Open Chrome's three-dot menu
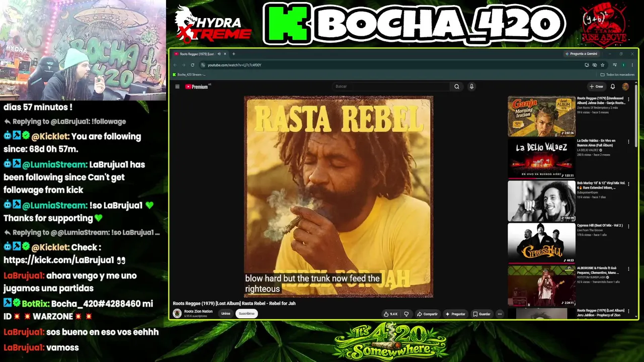The image size is (644, 362). coord(632,65)
